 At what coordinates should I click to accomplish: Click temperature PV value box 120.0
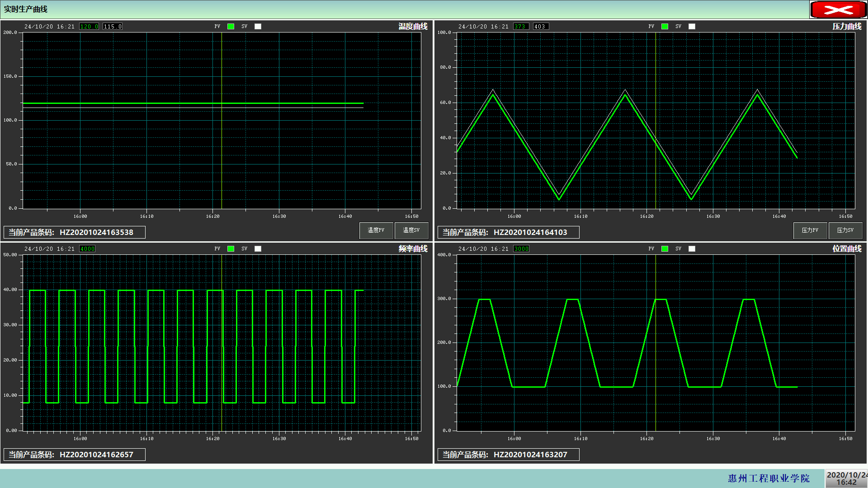[x=89, y=27]
